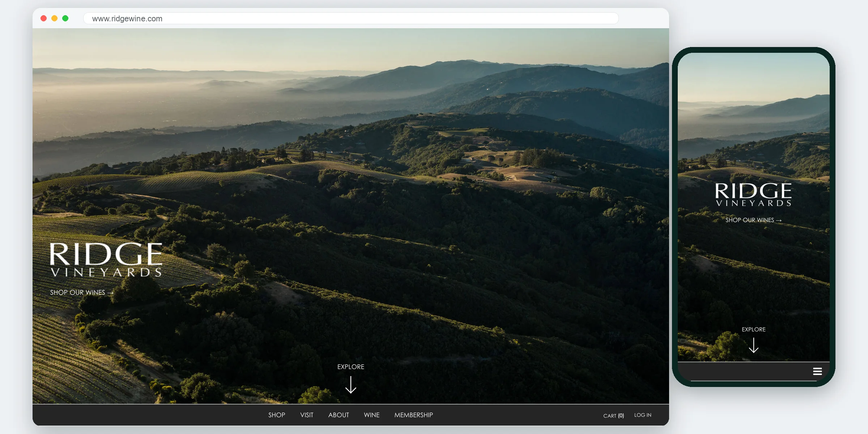Open the SHOP menu item
The width and height of the screenshot is (868, 434).
[x=277, y=415]
